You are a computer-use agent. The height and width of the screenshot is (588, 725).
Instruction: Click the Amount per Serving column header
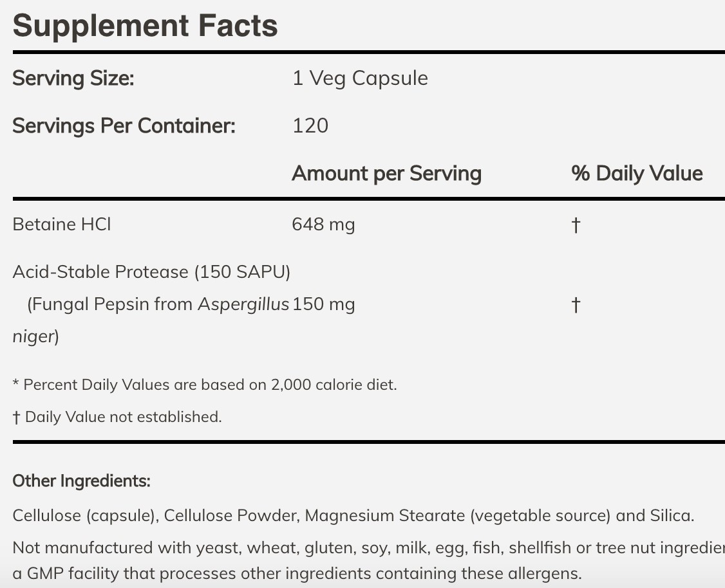[x=386, y=174]
